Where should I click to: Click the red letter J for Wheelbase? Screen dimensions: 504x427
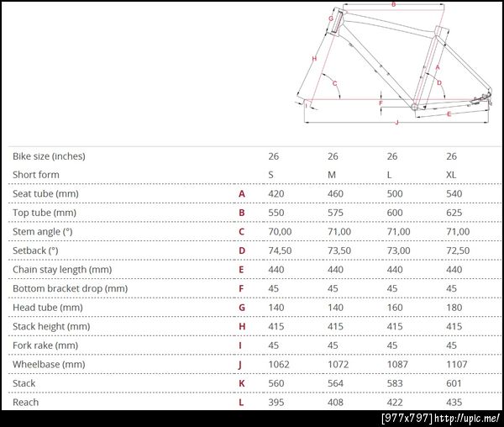[x=240, y=365]
